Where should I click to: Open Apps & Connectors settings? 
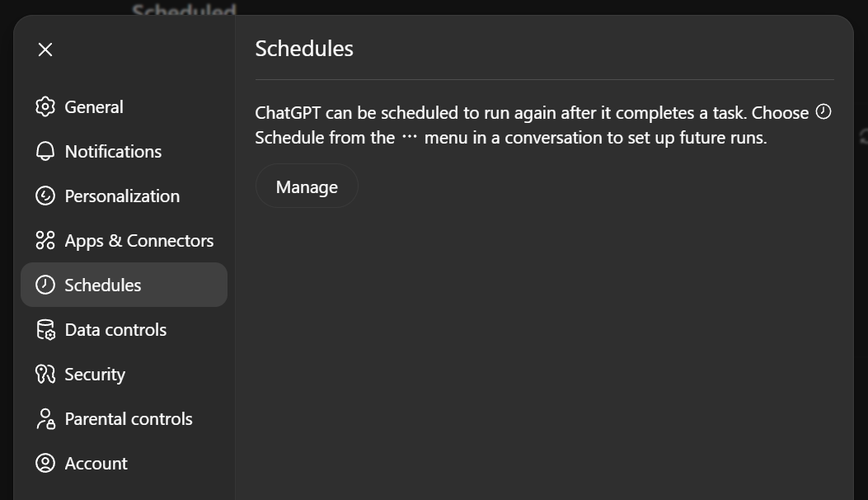(139, 240)
